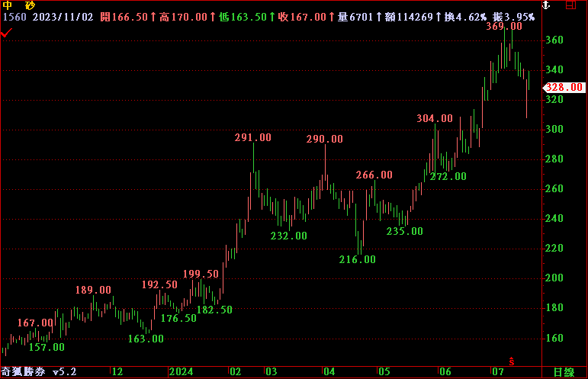
Task: Click the 272.00 low label
Action: tap(448, 177)
